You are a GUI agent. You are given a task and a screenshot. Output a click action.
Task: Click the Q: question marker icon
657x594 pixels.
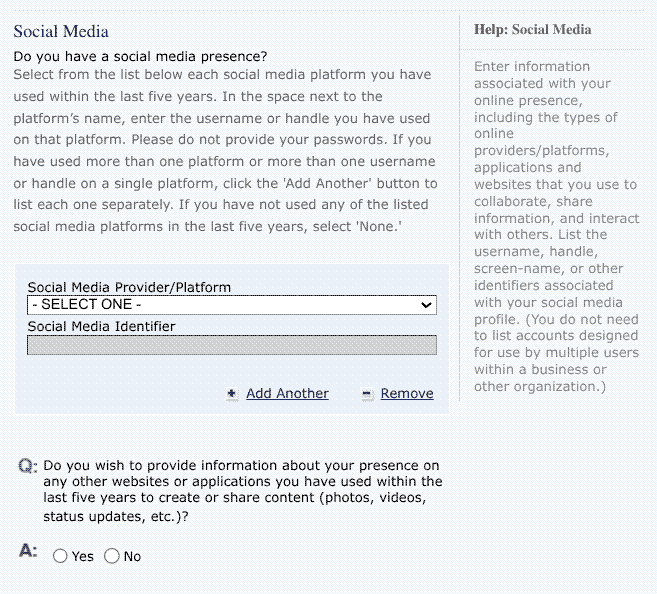(28, 466)
